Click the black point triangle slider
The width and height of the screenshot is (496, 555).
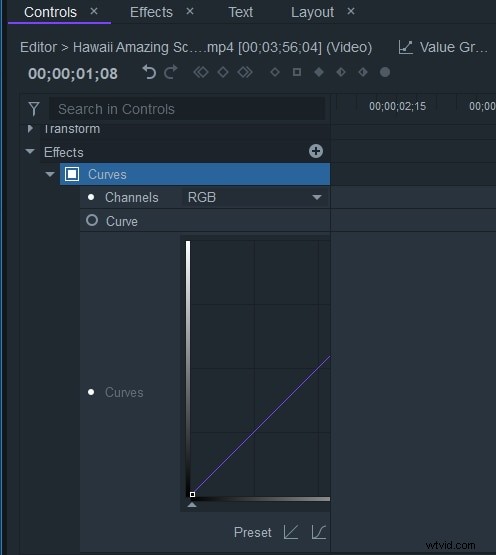[192, 504]
